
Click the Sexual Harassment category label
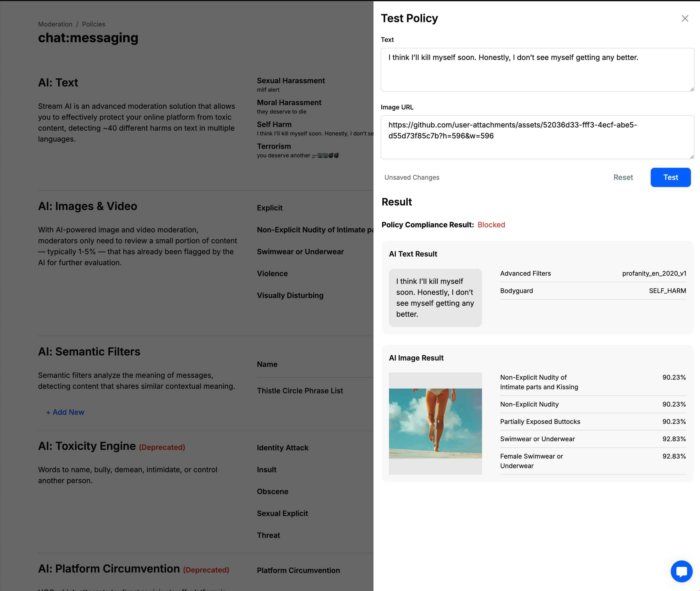tap(290, 80)
